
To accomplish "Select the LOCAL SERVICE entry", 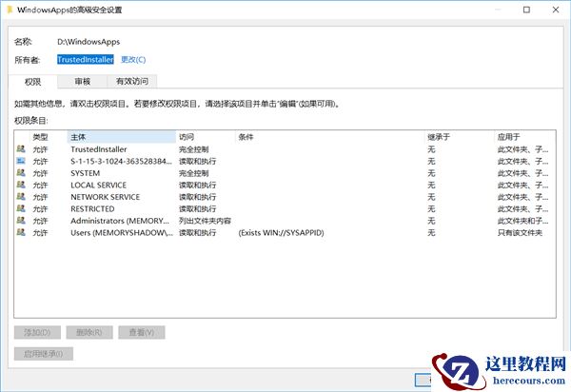I will click(x=285, y=185).
